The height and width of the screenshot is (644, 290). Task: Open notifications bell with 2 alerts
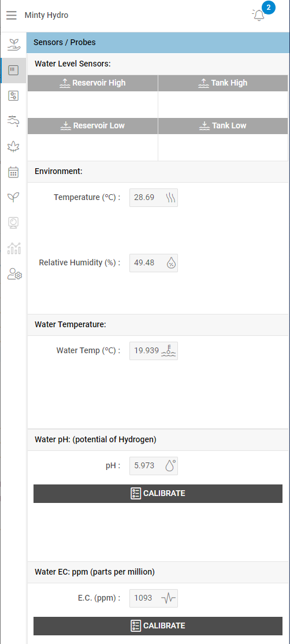point(259,15)
